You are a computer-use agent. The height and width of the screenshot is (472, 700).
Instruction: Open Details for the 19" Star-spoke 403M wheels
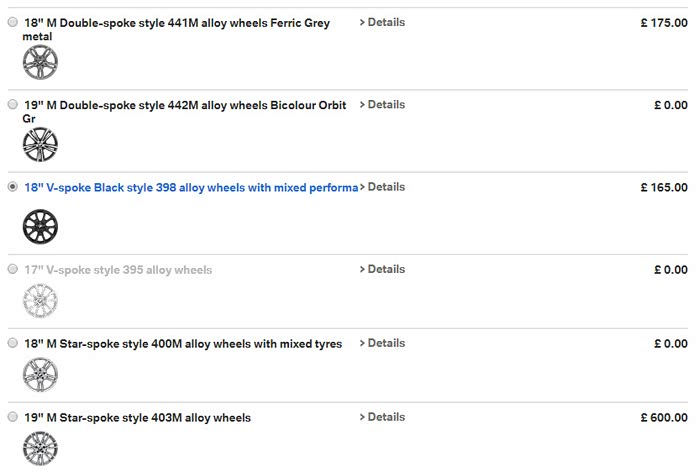coord(382,417)
